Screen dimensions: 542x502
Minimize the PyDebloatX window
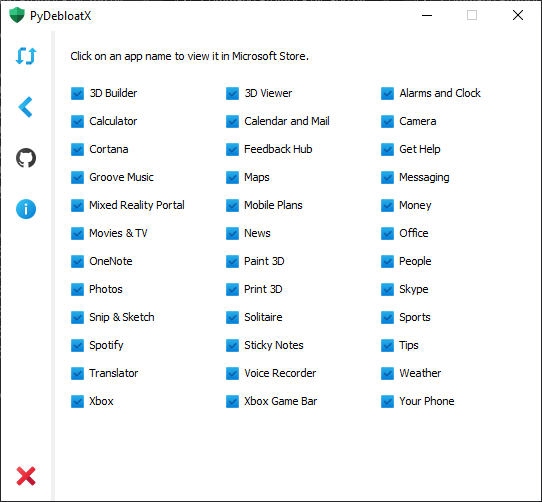point(427,15)
